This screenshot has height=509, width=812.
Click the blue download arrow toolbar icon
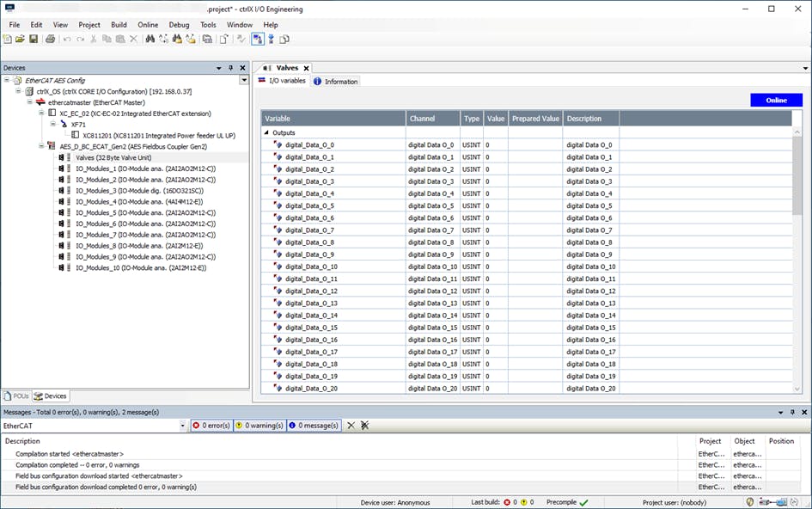click(271, 39)
